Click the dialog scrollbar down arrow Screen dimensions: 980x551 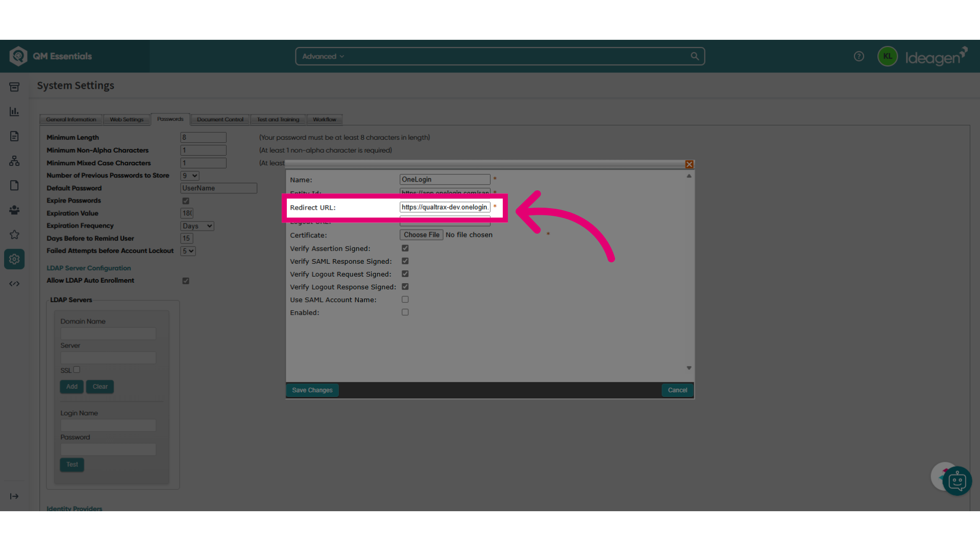click(x=689, y=368)
